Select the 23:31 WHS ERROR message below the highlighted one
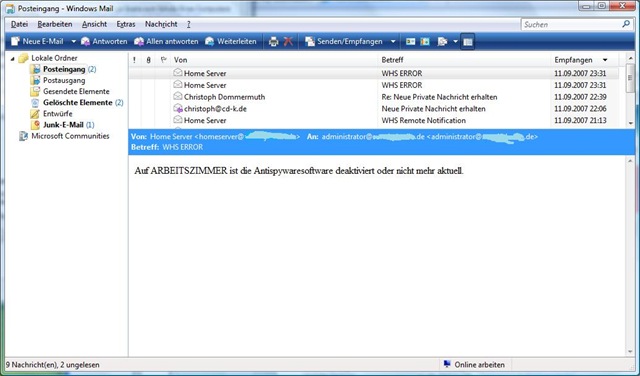640x376 pixels. [374, 85]
